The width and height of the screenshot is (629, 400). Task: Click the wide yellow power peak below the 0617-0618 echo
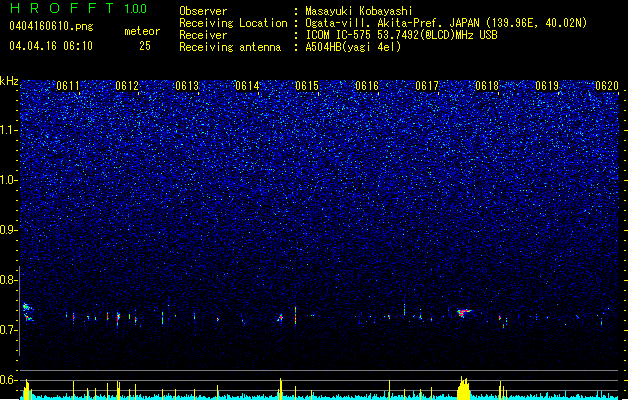click(x=463, y=388)
